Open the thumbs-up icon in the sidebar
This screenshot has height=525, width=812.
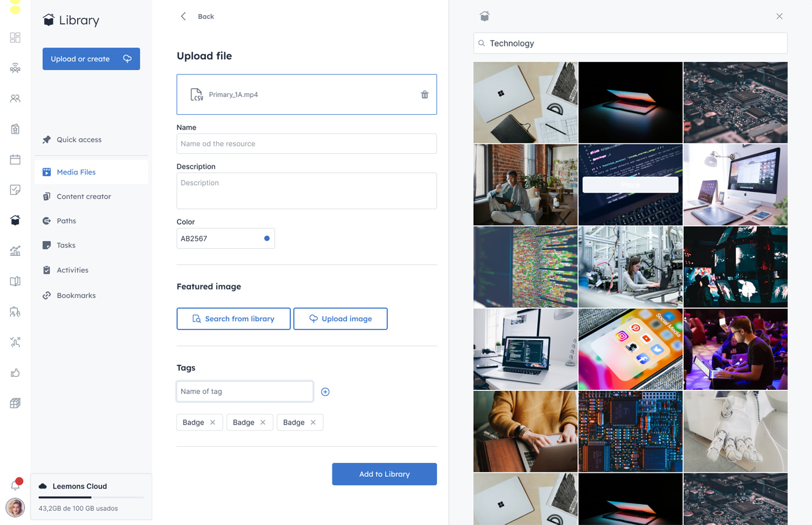pyautogui.click(x=15, y=372)
